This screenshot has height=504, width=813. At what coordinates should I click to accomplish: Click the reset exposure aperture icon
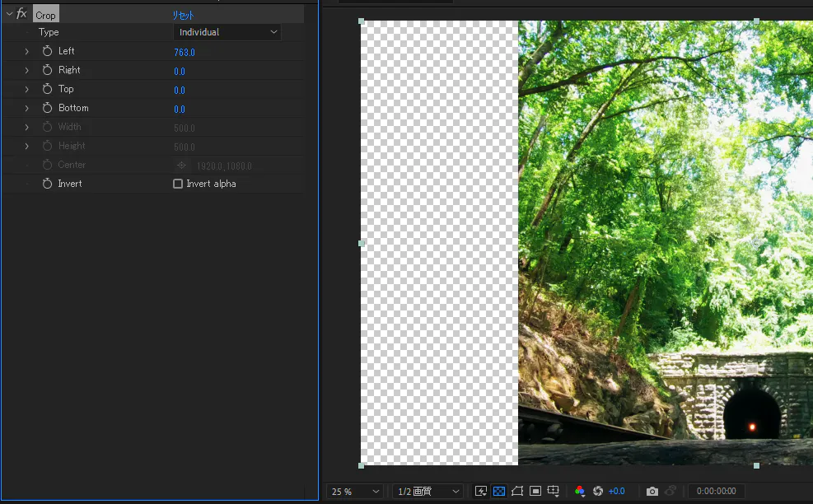598,492
